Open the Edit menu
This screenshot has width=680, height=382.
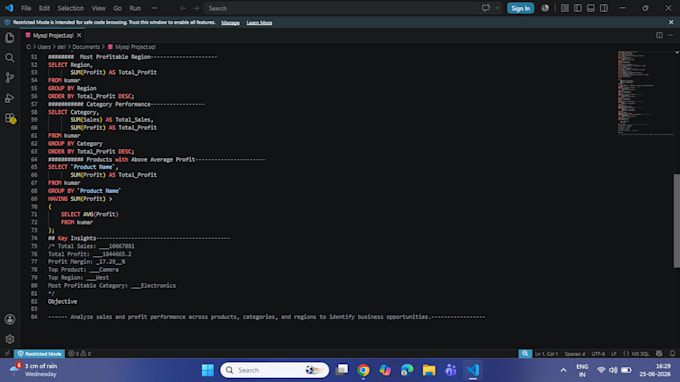tap(44, 8)
